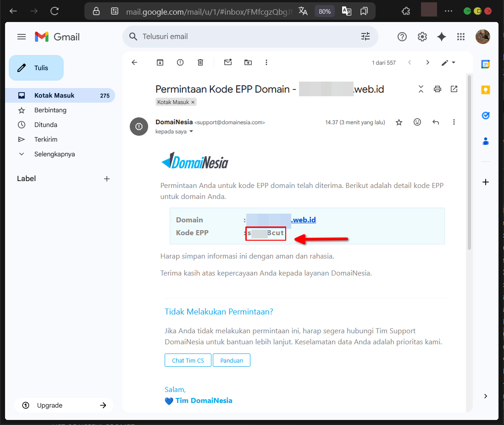504x425 pixels.
Task: Click the Tim DomaiNesia signature text
Action: pos(204,401)
